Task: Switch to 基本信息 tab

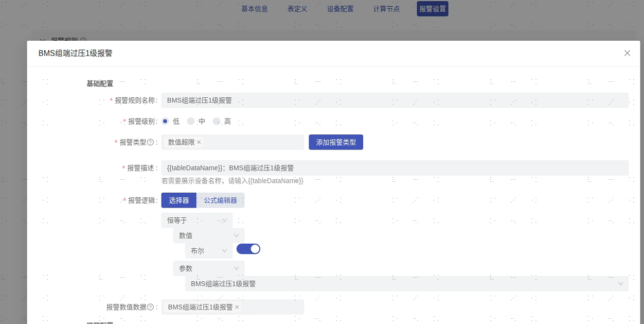Action: pyautogui.click(x=255, y=9)
